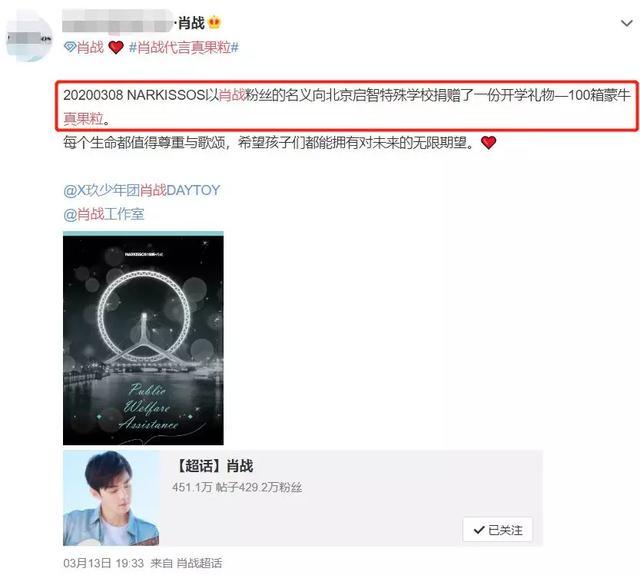Click the checkmark in the 已关注 button

click(x=479, y=530)
